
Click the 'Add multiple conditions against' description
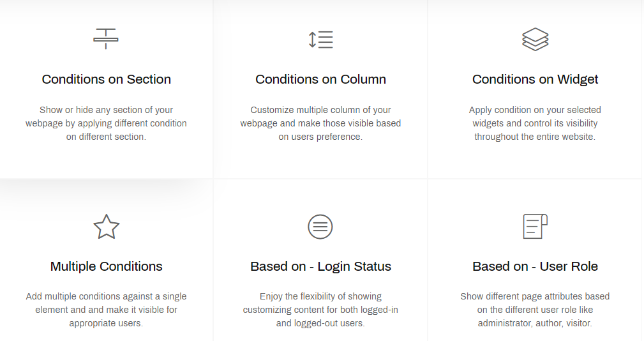(107, 310)
